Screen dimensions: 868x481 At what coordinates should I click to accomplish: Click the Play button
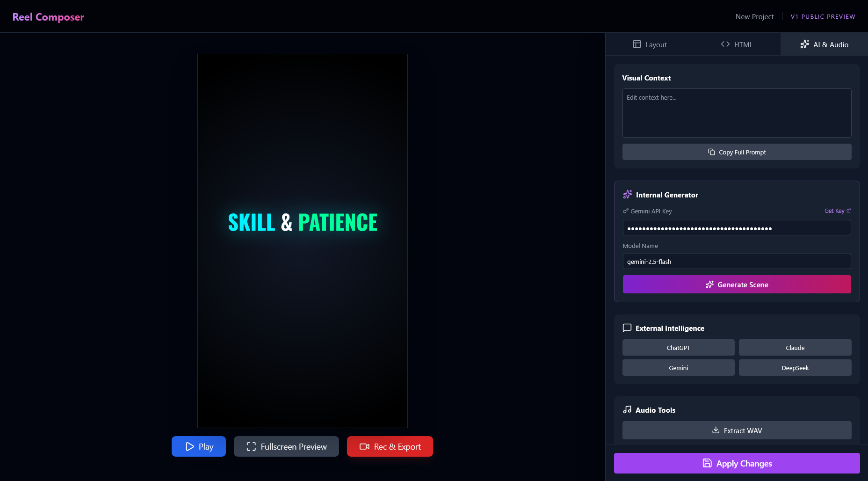tap(199, 446)
